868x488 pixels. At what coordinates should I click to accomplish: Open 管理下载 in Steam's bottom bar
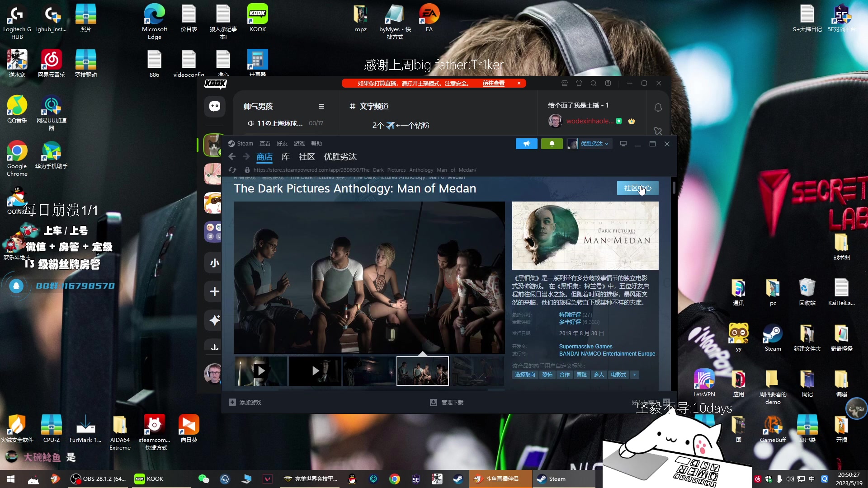(x=447, y=402)
